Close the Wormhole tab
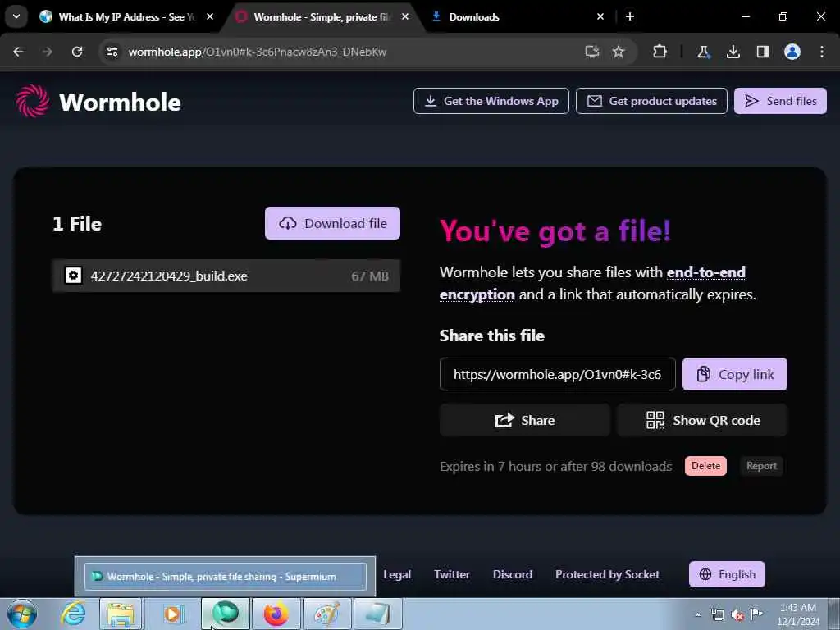Screen dimensions: 840x630 [x=405, y=16]
